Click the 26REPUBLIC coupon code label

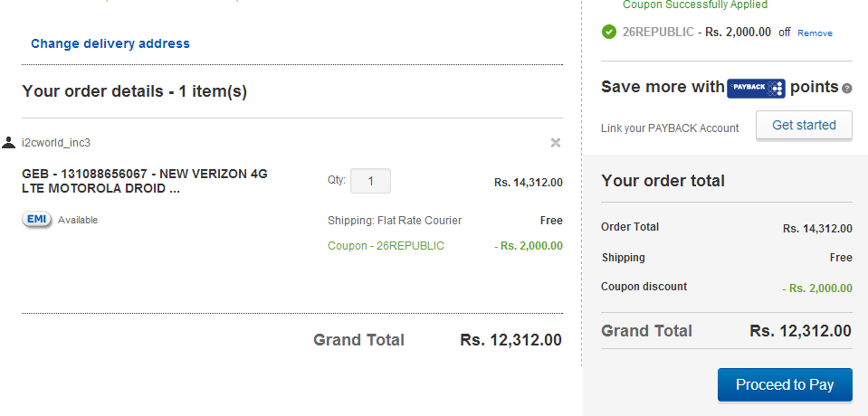tap(658, 32)
